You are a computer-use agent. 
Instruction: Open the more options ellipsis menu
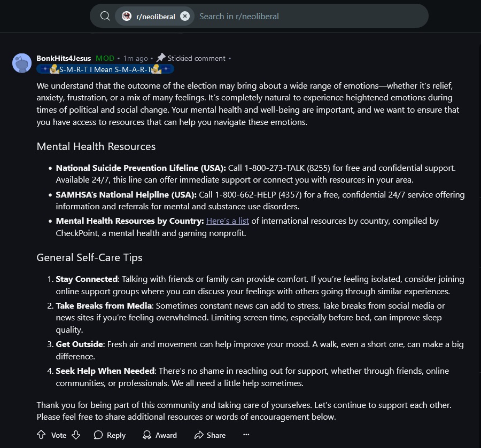pos(246,435)
